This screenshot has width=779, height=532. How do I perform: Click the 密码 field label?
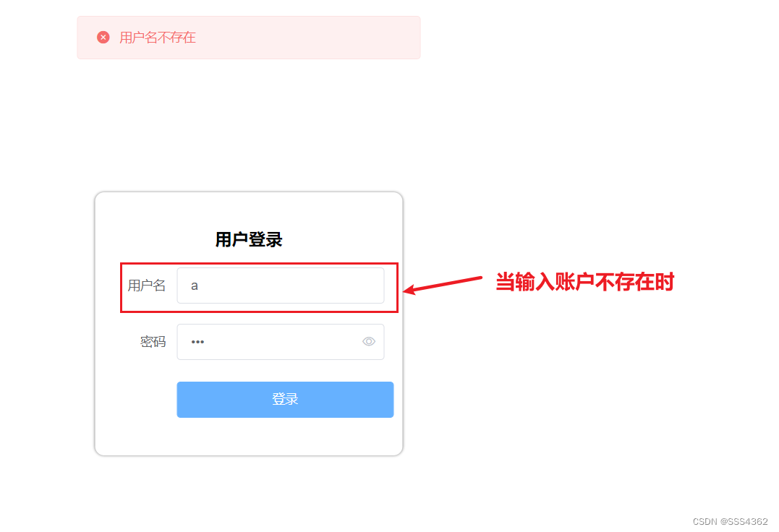coord(153,342)
